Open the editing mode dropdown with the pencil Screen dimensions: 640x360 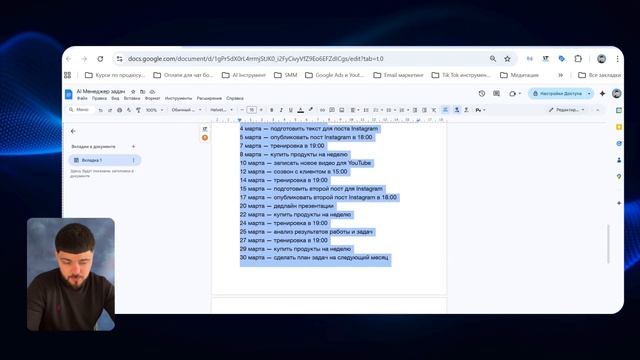pyautogui.click(x=567, y=110)
